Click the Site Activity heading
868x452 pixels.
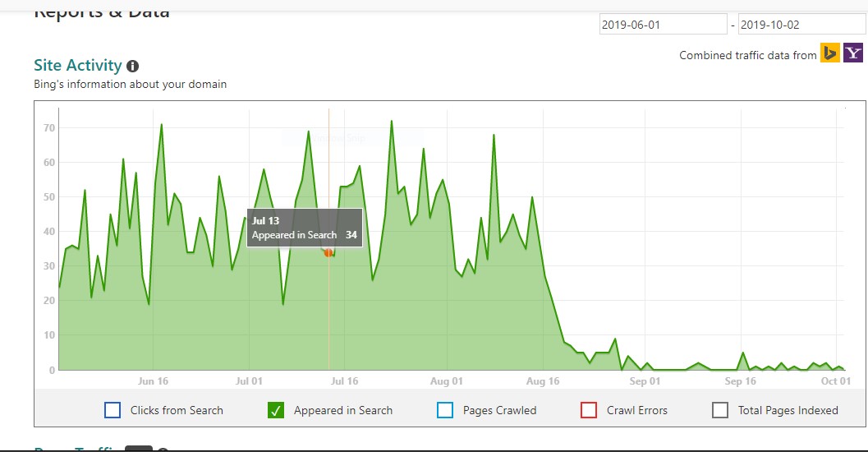[77, 66]
